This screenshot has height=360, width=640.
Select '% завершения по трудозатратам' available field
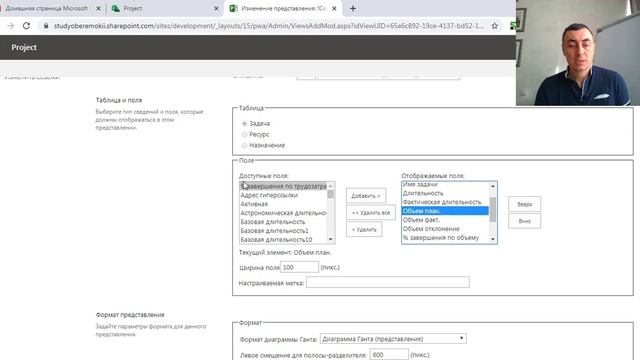(283, 186)
